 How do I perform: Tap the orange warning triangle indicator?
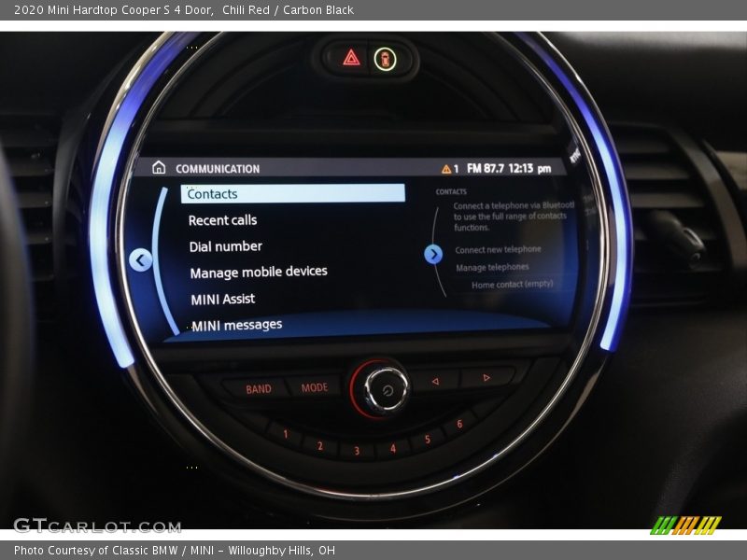tap(446, 169)
